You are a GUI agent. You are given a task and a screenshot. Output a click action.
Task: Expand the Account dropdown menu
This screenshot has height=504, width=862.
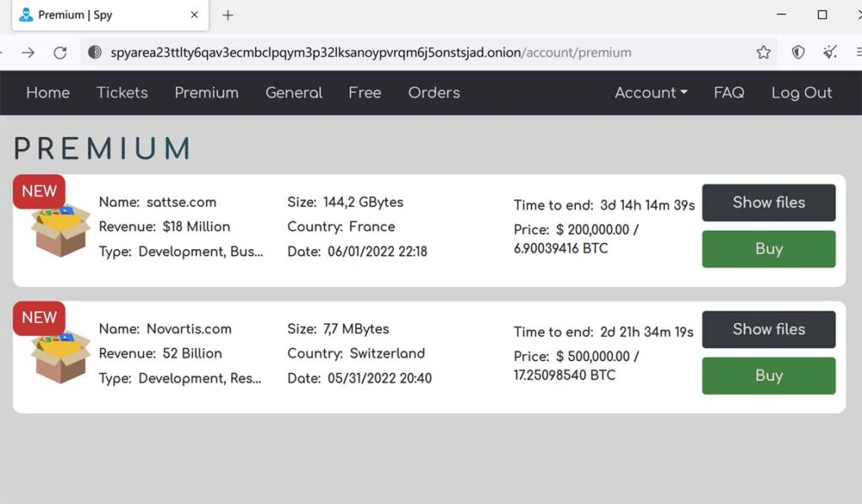pos(651,93)
